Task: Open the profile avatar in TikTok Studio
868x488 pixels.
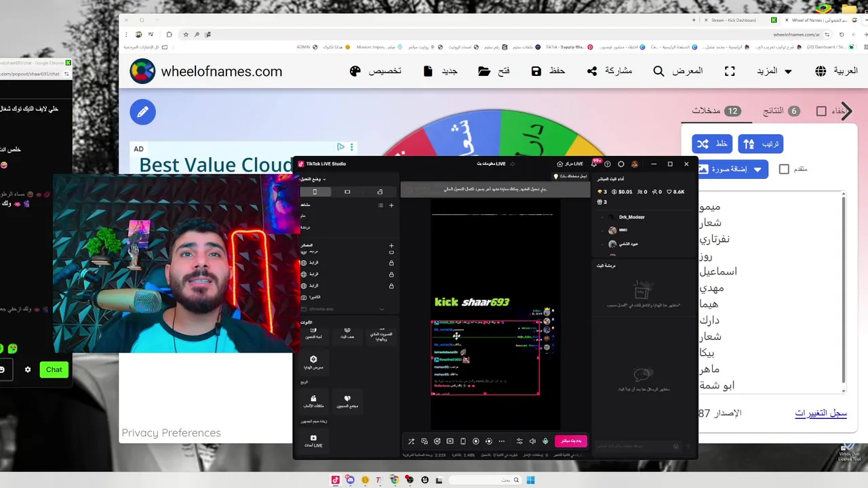Action: 635,164
